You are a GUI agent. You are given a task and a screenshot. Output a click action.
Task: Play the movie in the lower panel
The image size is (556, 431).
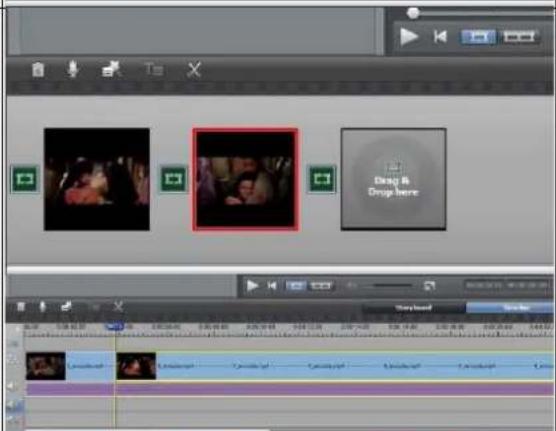(252, 286)
